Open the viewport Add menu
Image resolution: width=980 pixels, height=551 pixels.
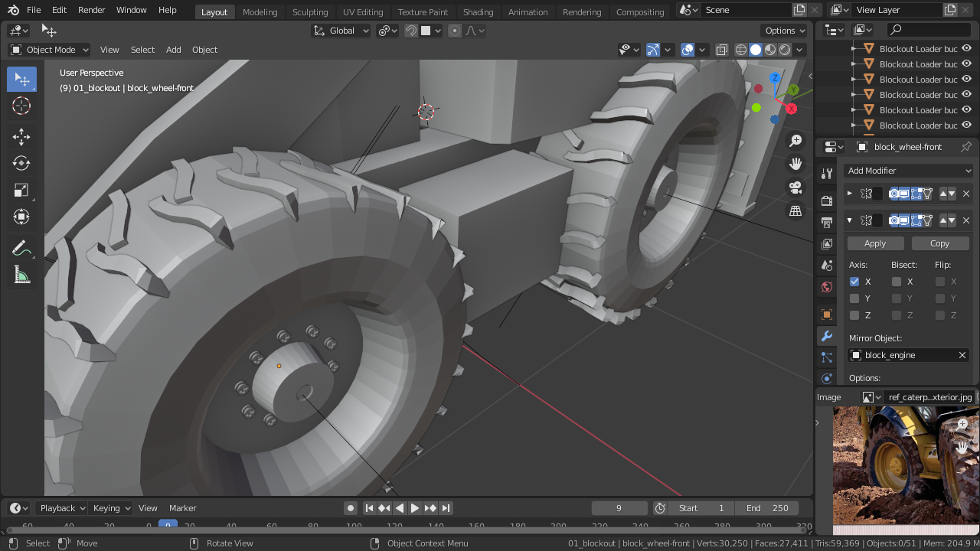174,50
